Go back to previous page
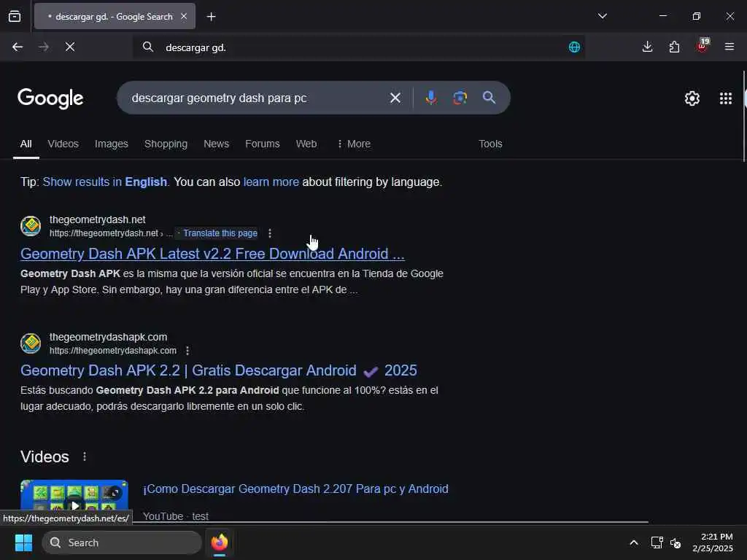Screen dimensions: 747x560 [x=18, y=47]
